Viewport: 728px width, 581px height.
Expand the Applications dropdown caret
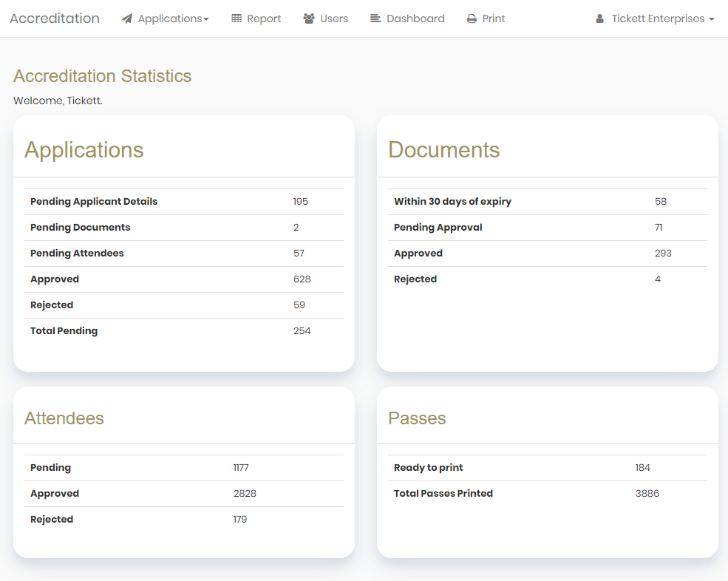(206, 19)
